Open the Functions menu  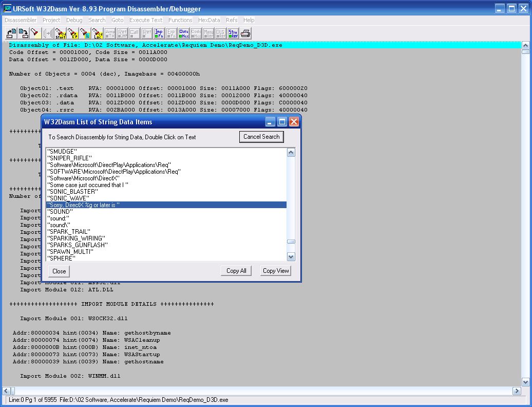(x=180, y=20)
